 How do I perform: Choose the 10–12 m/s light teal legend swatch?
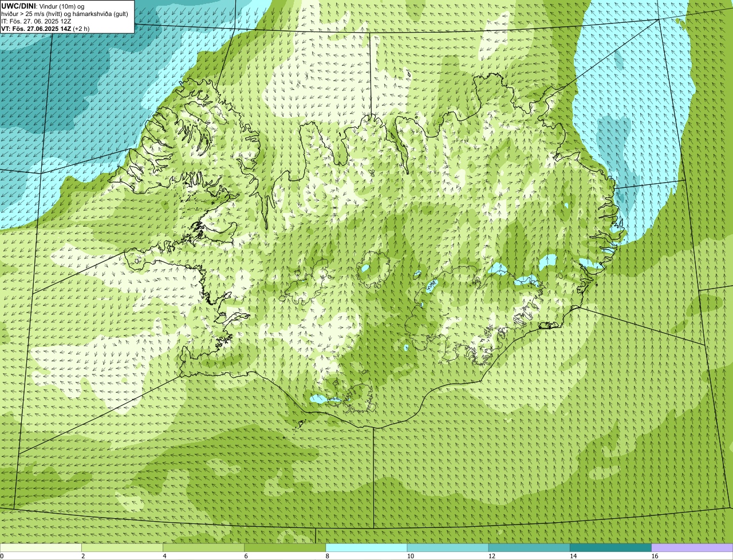coord(448,547)
